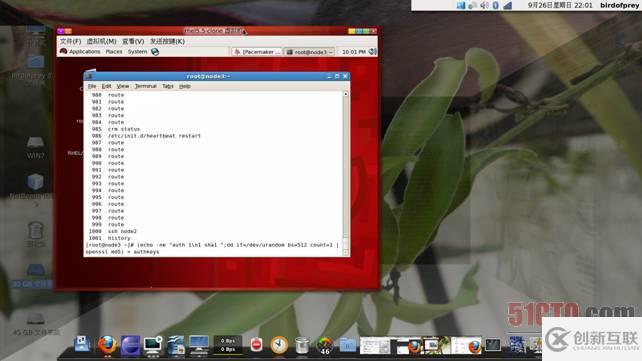
Task: Click the colorful gauge 46 dock icon
Action: pos(325,346)
